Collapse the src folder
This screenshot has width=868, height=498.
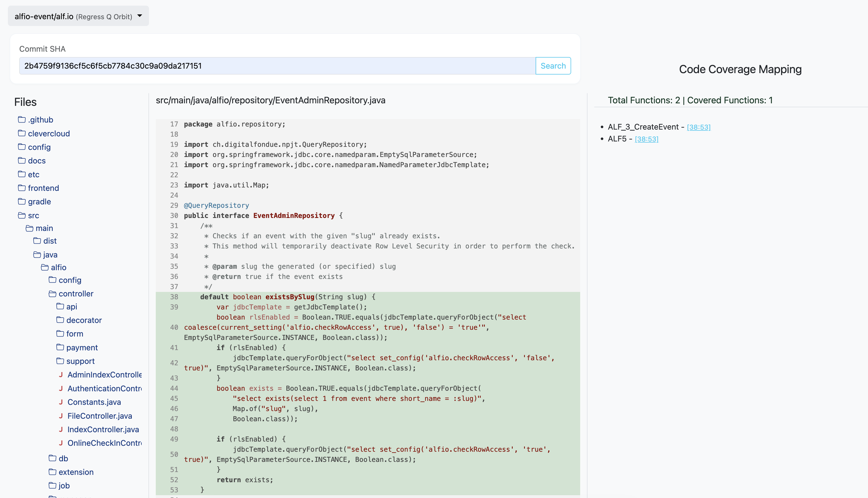pos(34,215)
